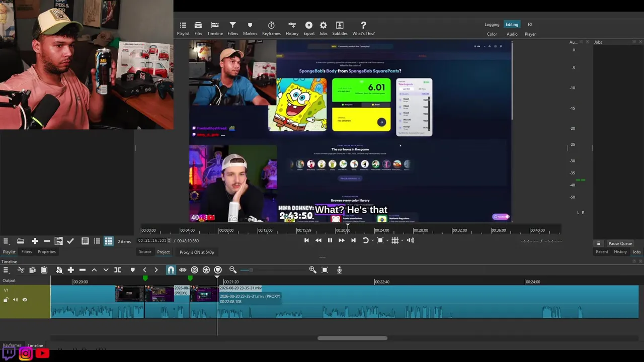Open the Jobs panel hamburger menu

(599, 243)
